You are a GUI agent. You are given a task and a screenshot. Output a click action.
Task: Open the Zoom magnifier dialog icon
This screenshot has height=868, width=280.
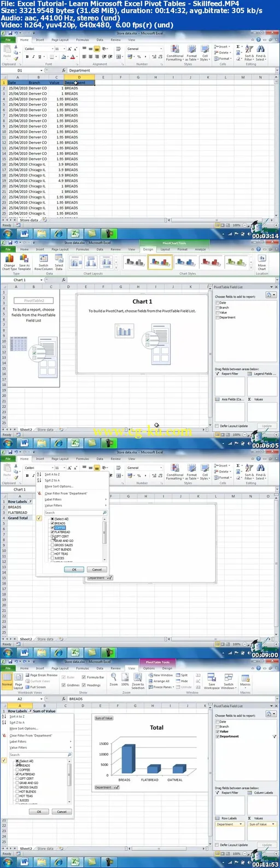[113, 679]
